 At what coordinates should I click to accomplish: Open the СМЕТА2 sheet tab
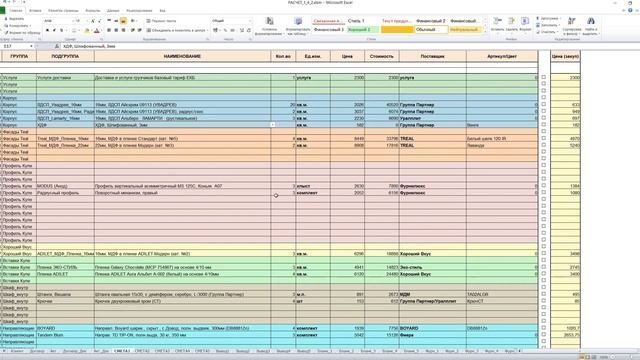point(142,351)
